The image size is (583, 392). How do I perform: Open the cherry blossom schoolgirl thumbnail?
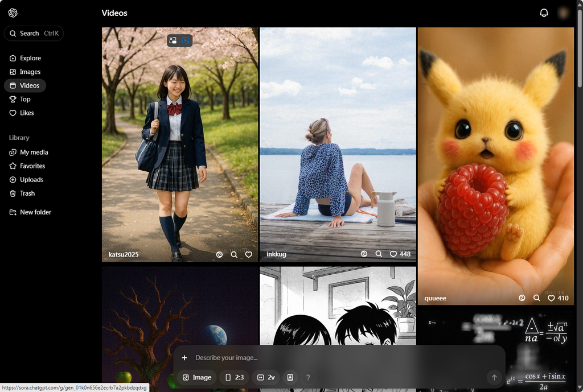click(180, 145)
